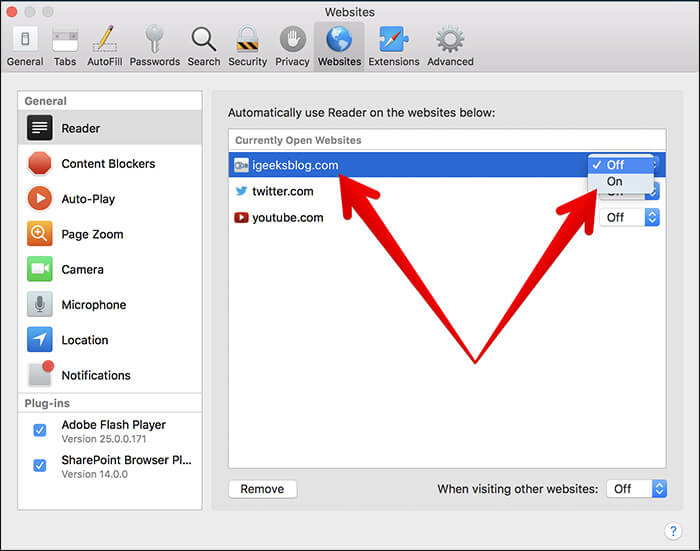Viewport: 700px width, 551px height.
Task: Click the Notifications badge icon
Action: pyautogui.click(x=40, y=374)
